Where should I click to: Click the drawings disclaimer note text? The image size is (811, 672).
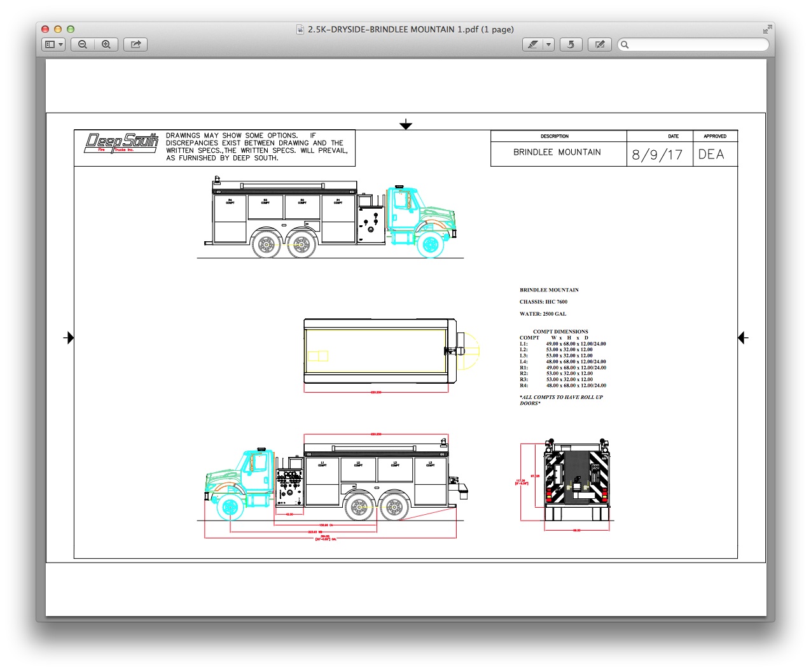(257, 147)
